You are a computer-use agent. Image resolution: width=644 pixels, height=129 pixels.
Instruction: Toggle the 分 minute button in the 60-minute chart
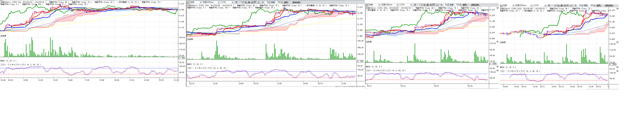click(x=568, y=5)
